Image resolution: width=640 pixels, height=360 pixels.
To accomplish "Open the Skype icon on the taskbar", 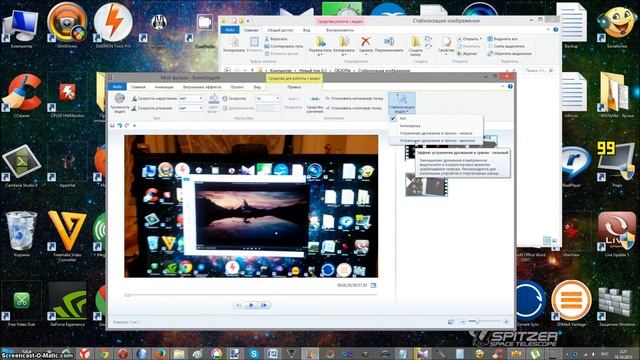I will (x=253, y=353).
